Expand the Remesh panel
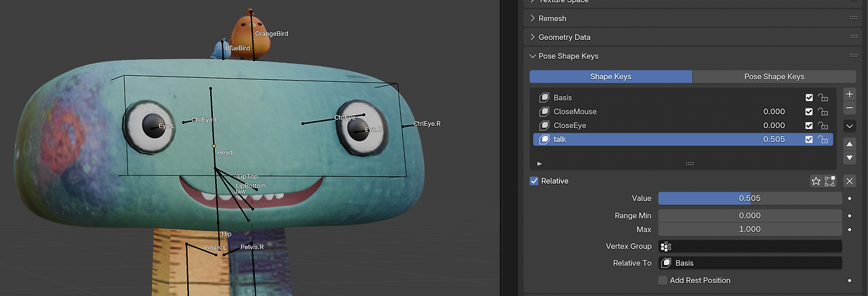 552,18
